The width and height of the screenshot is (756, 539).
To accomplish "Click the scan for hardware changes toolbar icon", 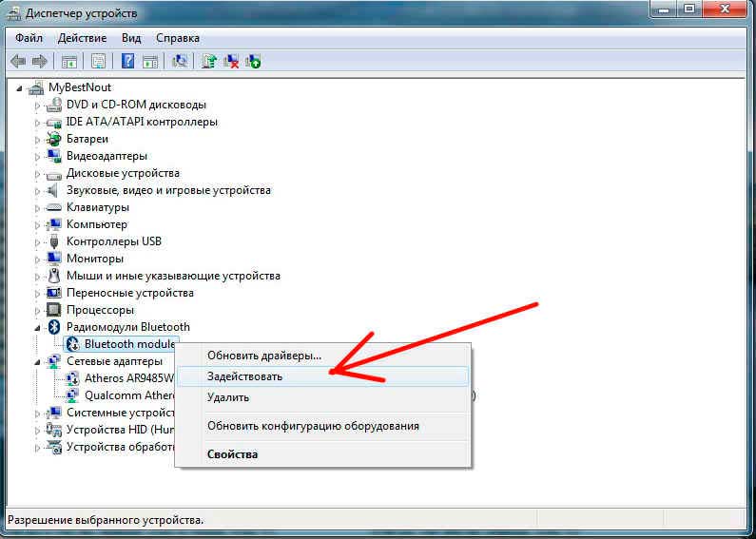I will (x=180, y=61).
